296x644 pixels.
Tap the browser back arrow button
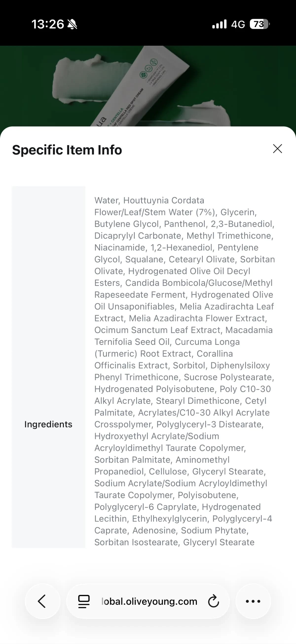coord(42,601)
